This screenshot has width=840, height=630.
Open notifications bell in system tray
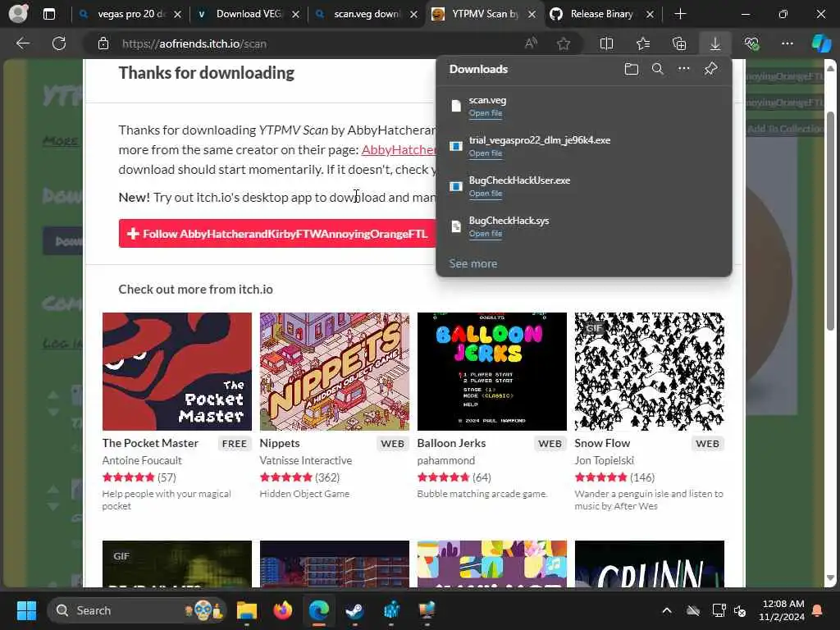(x=818, y=610)
